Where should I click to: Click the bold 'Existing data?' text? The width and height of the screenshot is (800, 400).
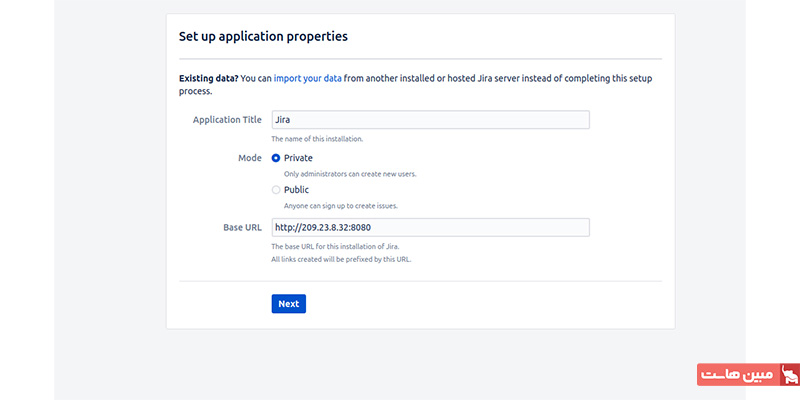[x=209, y=79]
